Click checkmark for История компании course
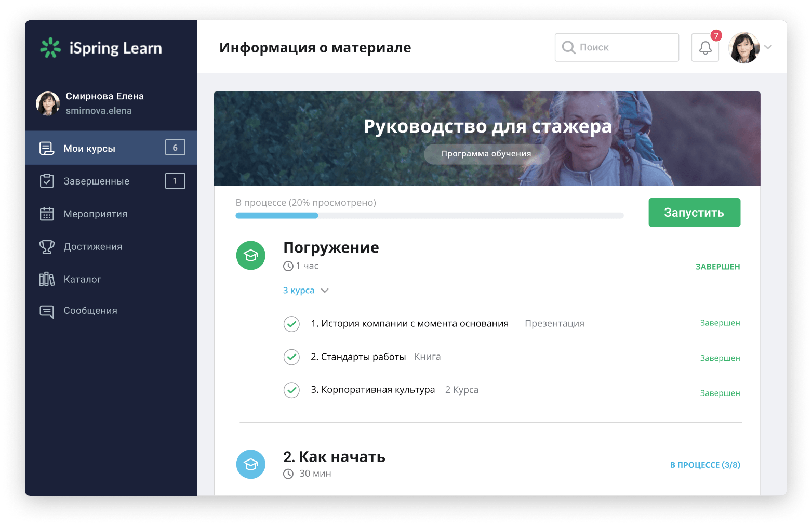This screenshot has width=812, height=526. click(x=291, y=324)
